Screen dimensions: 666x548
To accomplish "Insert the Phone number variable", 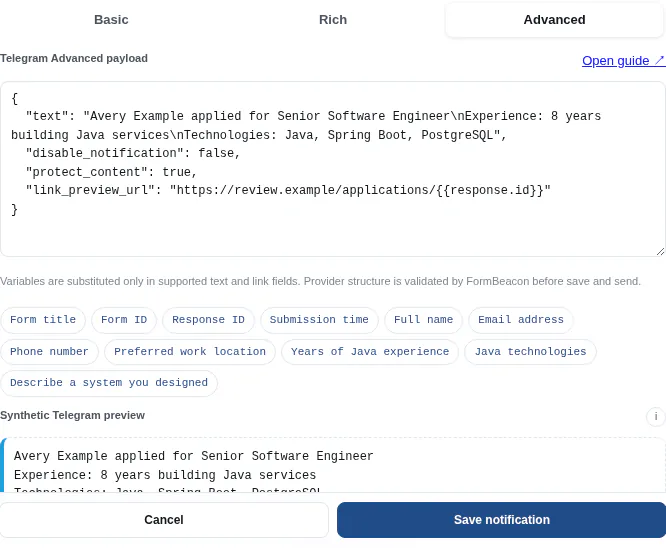I will (x=49, y=352).
